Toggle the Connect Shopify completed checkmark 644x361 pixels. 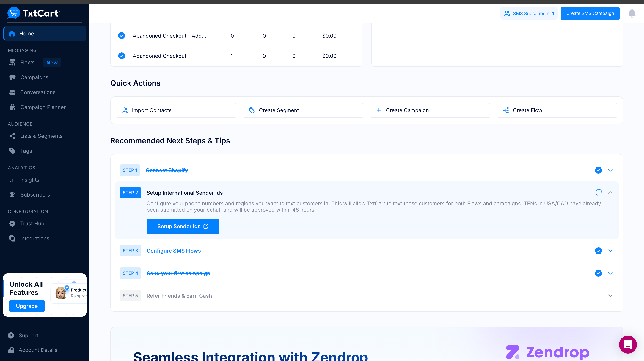point(598,170)
